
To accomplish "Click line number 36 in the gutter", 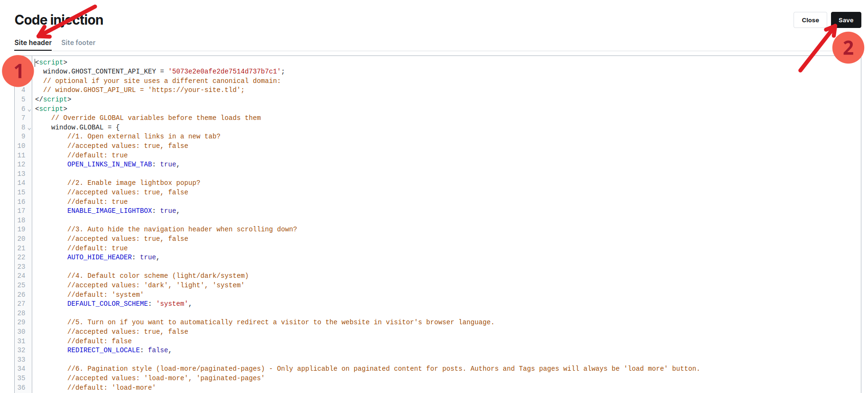I will 21,387.
